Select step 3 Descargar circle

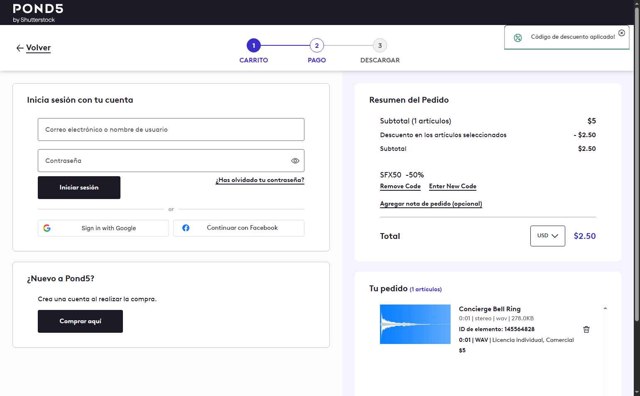380,45
